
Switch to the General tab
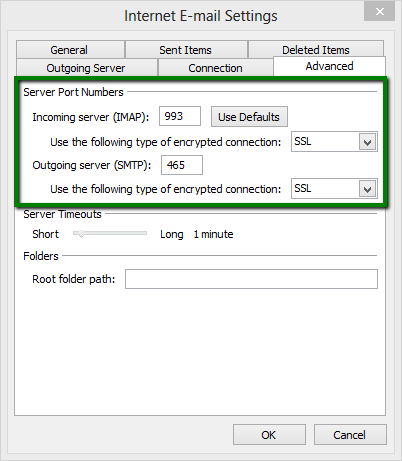(x=70, y=50)
